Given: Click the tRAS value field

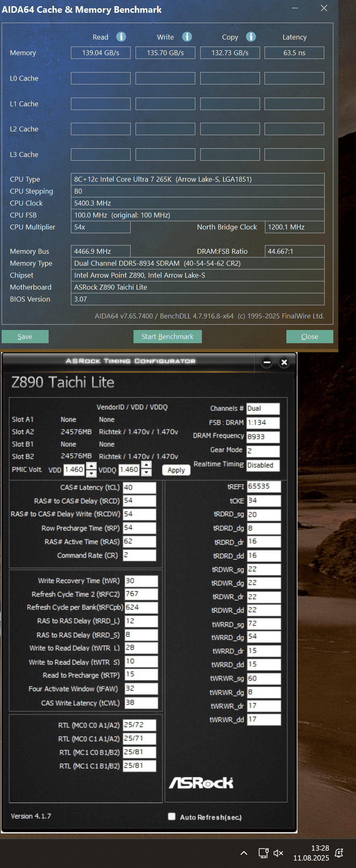Looking at the screenshot, I should [140, 541].
